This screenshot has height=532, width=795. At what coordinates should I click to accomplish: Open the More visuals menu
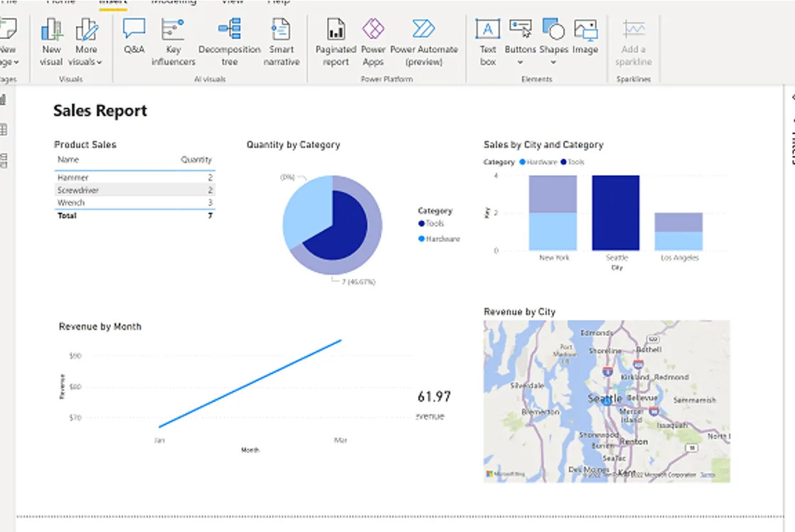85,41
